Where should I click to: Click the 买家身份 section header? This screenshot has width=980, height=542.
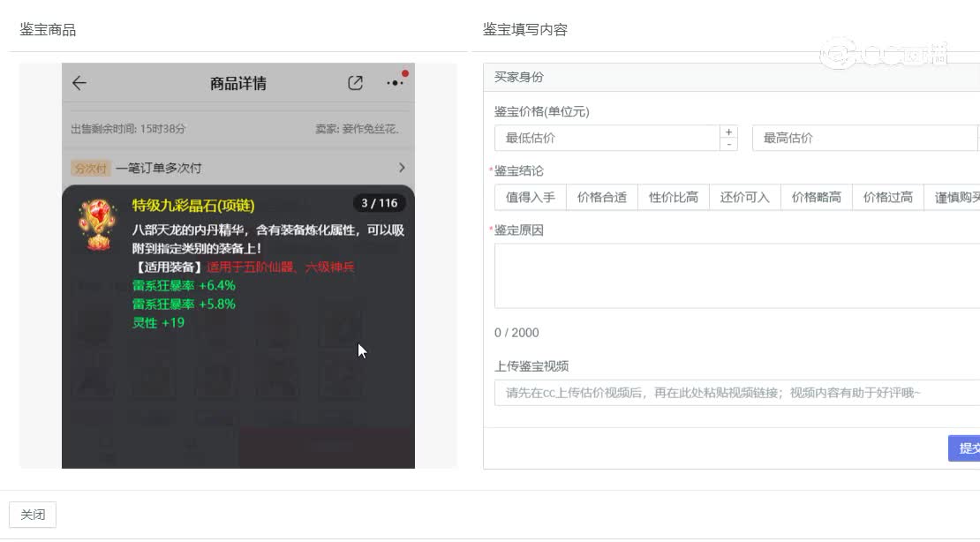(519, 77)
